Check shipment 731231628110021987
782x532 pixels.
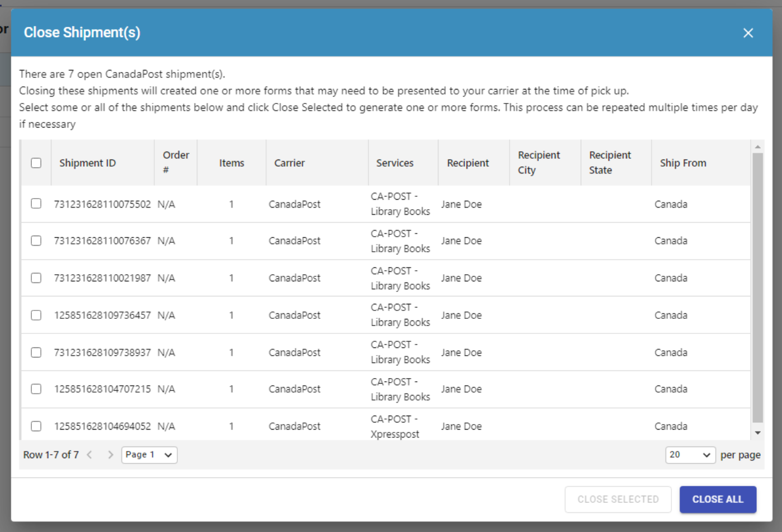[x=36, y=278]
